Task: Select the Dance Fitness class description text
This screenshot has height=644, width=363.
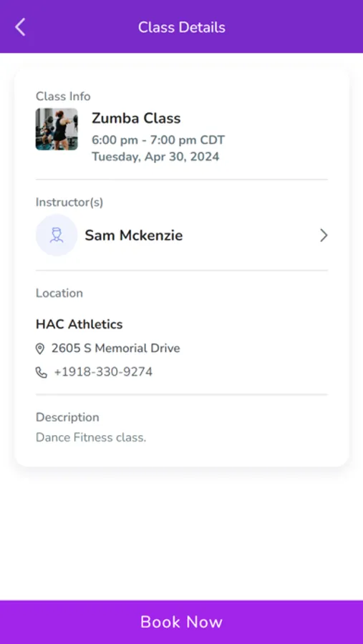Action: click(91, 437)
